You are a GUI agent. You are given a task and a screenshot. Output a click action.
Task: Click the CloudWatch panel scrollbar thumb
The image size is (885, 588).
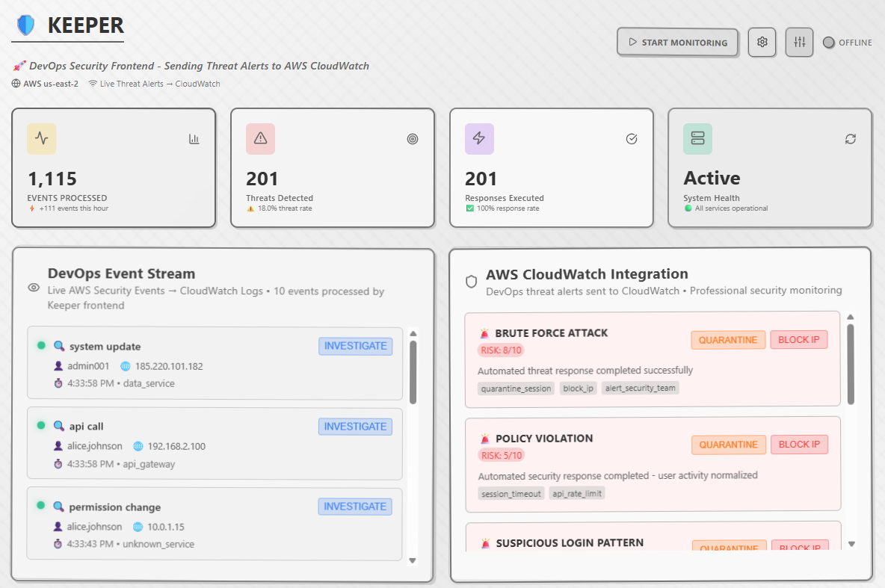(851, 365)
